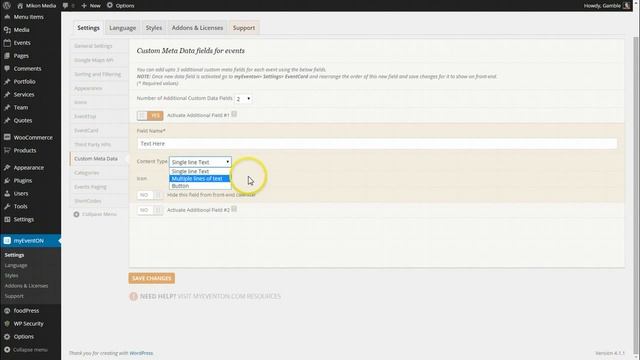640x360 pixels.
Task: Switch to the top Settings tab
Action: click(88, 28)
